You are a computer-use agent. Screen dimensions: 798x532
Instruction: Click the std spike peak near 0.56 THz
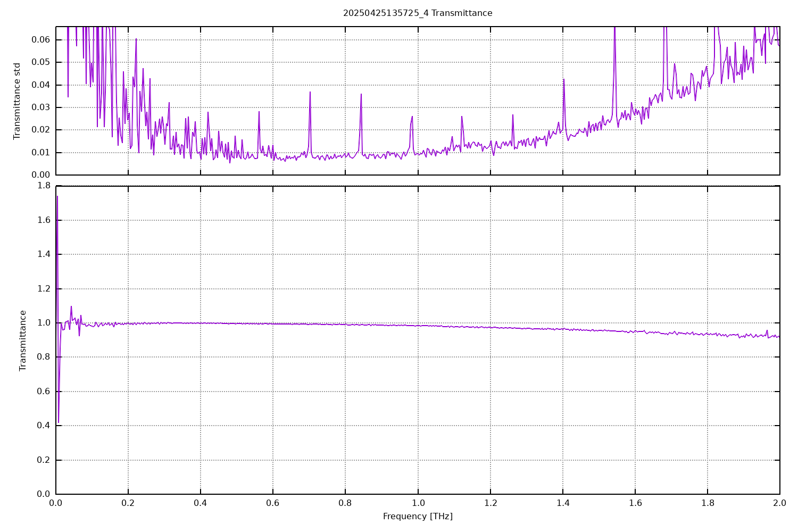click(x=259, y=112)
